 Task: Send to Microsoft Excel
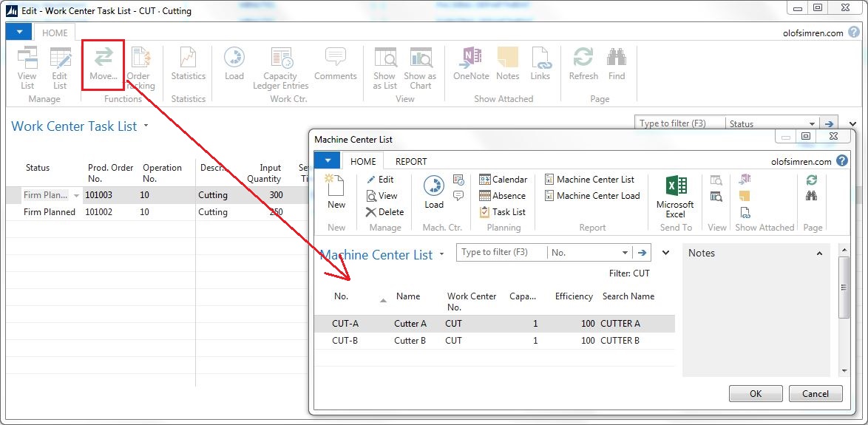click(675, 197)
